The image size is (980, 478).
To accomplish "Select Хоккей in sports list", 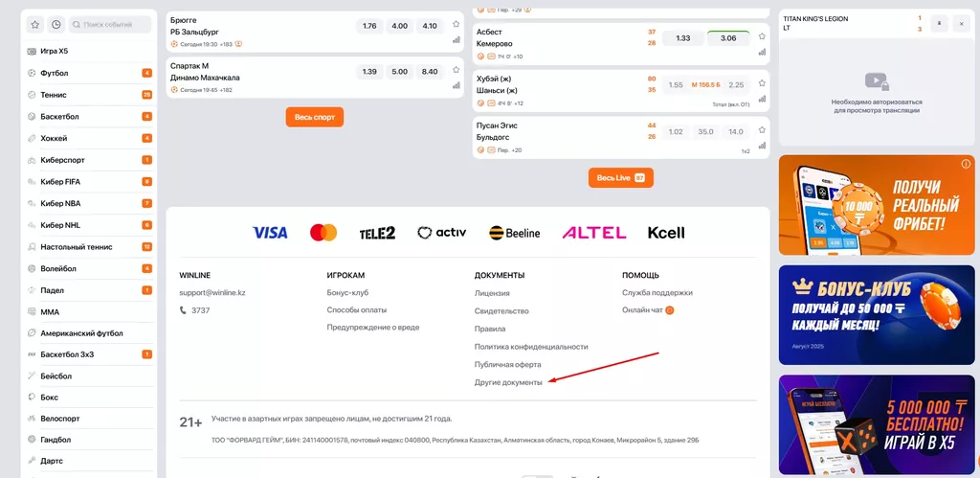I will coord(89,138).
